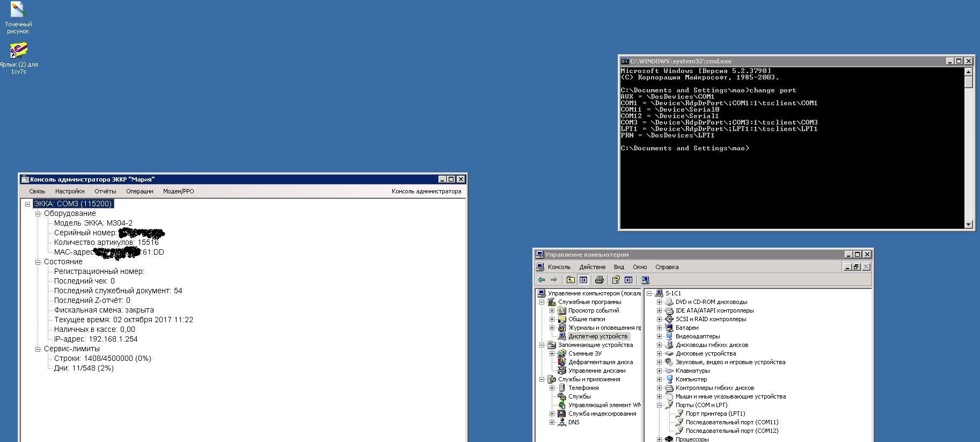Select 'Дефрагментация диска' in the tree
Viewport: 980px width, 442px height.
tap(600, 362)
